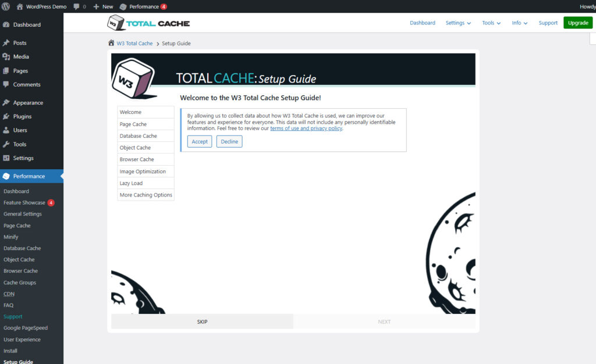The height and width of the screenshot is (364, 596).
Task: Open Database Cache in Performance submenu
Action: coord(22,248)
